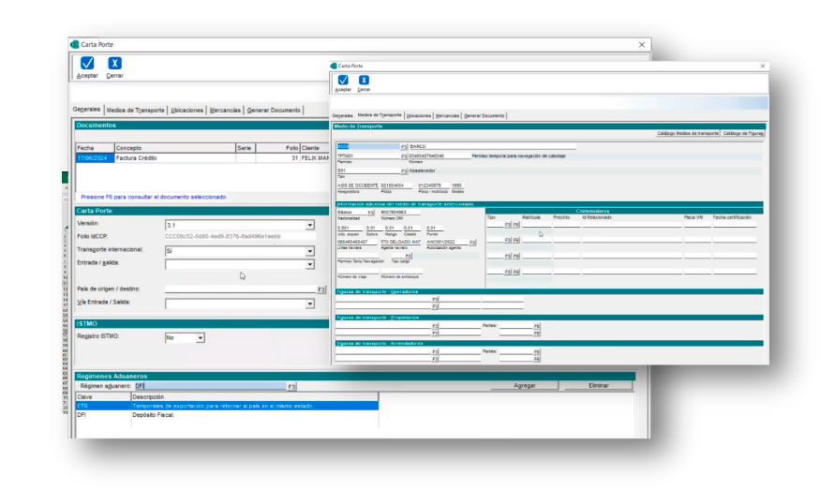Image resolution: width=835 pixels, height=504 pixels.
Task: Switch to the Ubicaciones tab in back window
Action: pos(187,110)
